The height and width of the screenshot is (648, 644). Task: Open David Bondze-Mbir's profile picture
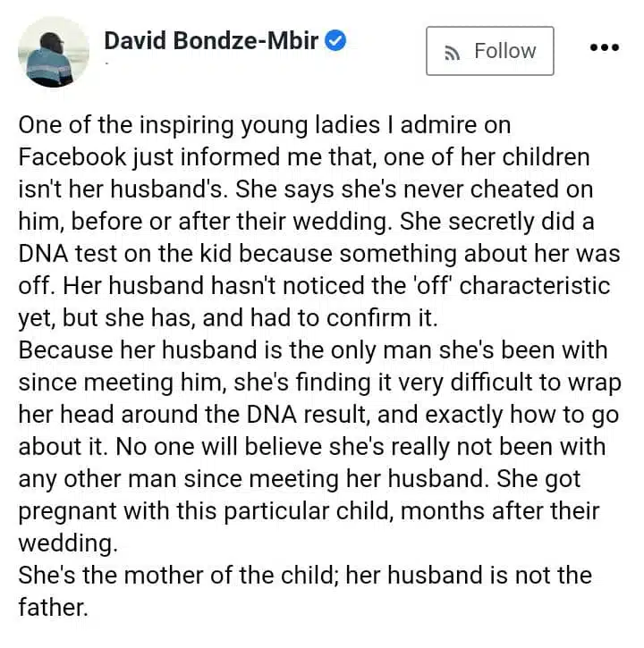point(54,52)
